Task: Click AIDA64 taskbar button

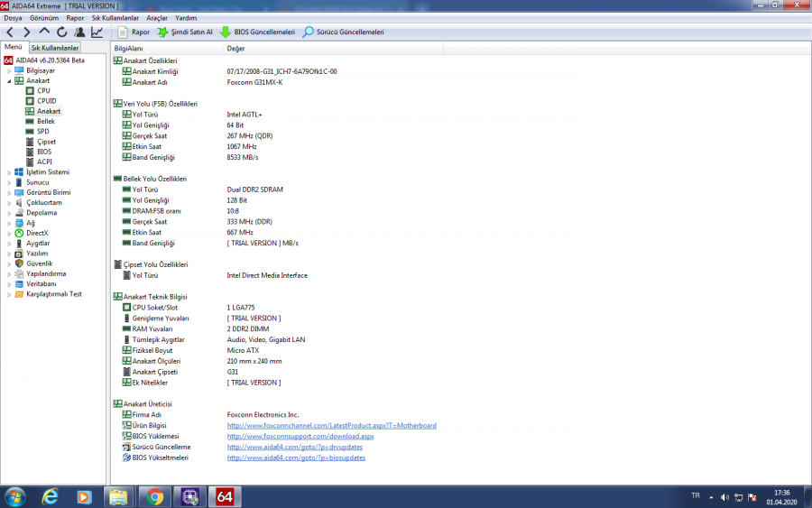Action: coord(225,497)
